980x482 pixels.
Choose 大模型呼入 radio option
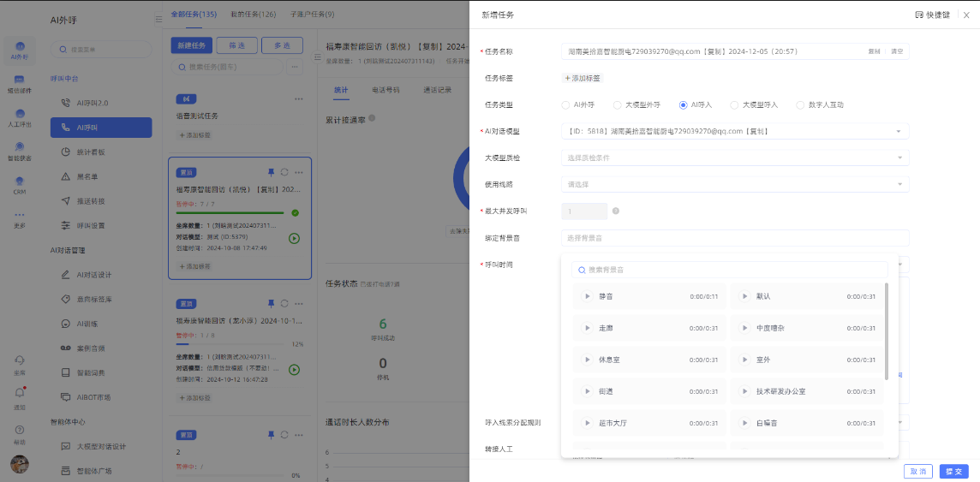click(x=734, y=105)
